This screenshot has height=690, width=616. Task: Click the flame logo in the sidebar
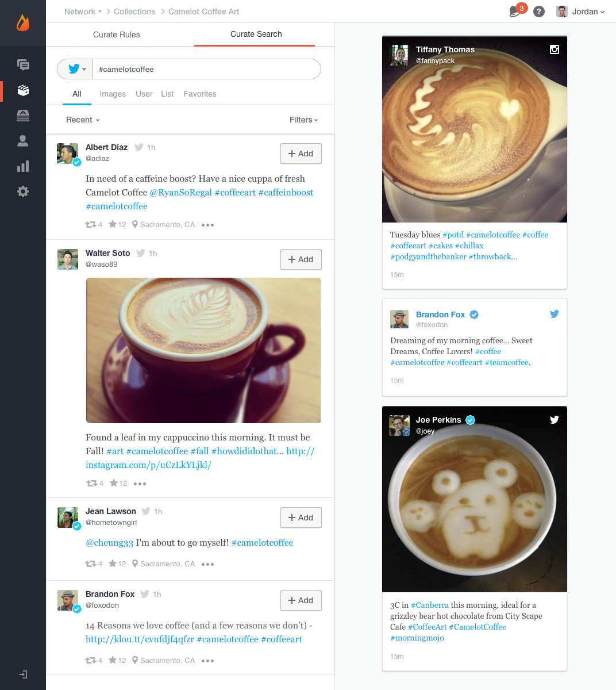[23, 22]
